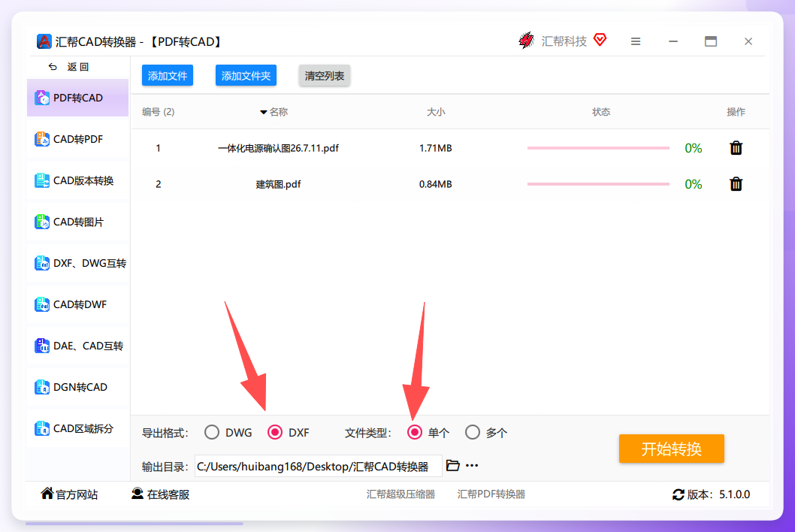Screen dimensions: 795x532
Task: Click the 编号 (2) column header
Action: coord(159,112)
